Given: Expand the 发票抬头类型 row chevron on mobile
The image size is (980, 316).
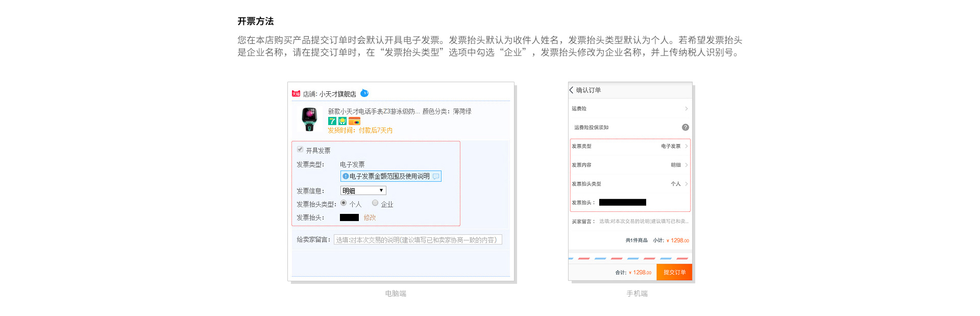Looking at the screenshot, I should coord(686,184).
